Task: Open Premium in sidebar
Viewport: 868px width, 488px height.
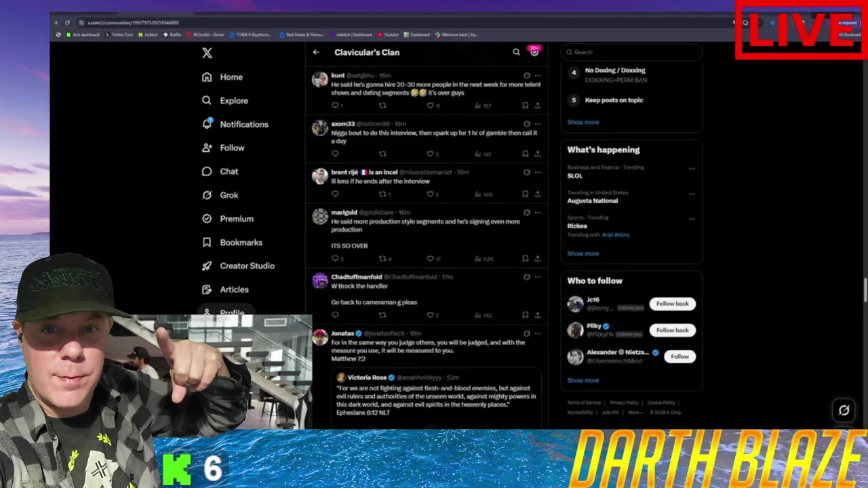Action: tap(228, 218)
